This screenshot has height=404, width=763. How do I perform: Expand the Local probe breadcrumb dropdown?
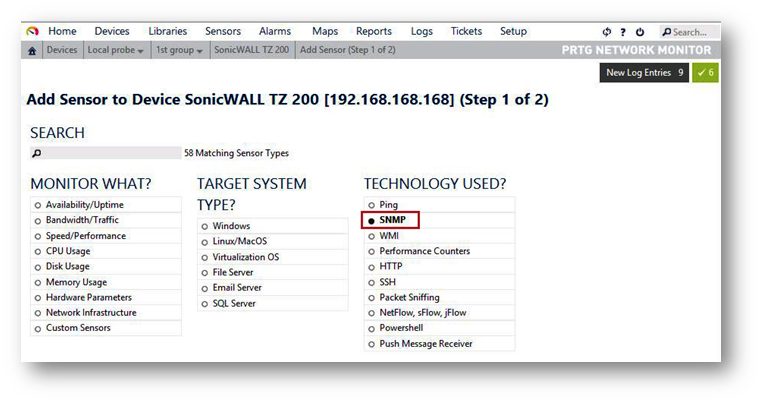(x=115, y=50)
